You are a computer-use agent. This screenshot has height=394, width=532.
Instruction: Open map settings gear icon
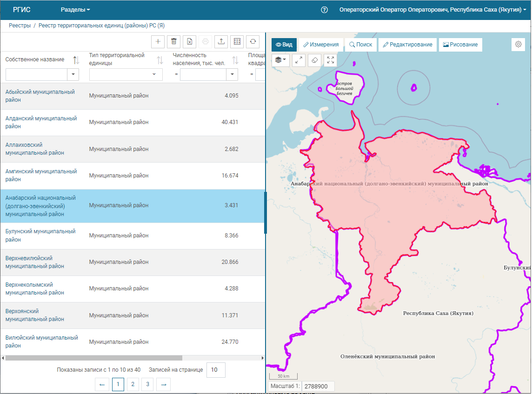click(x=519, y=45)
